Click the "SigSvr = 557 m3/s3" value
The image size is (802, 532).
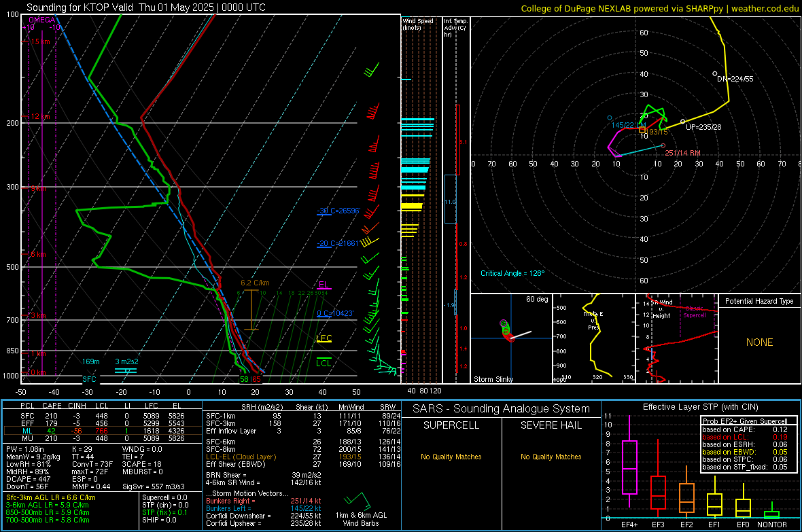153,486
